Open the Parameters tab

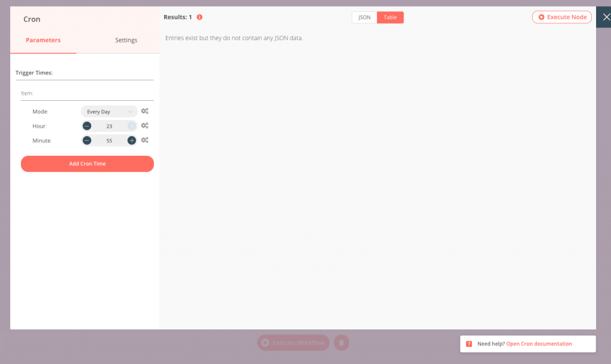coord(43,40)
